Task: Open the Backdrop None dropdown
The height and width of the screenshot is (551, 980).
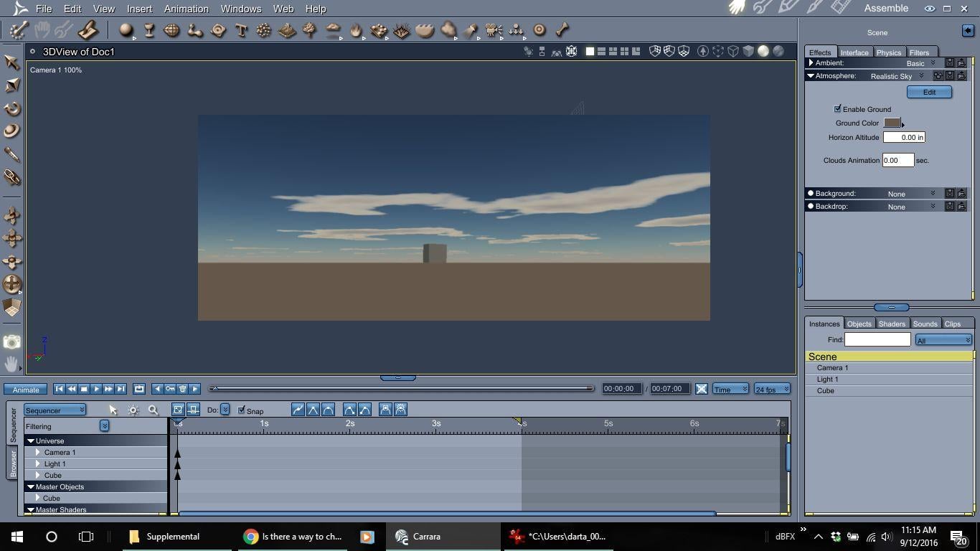Action: click(933, 207)
